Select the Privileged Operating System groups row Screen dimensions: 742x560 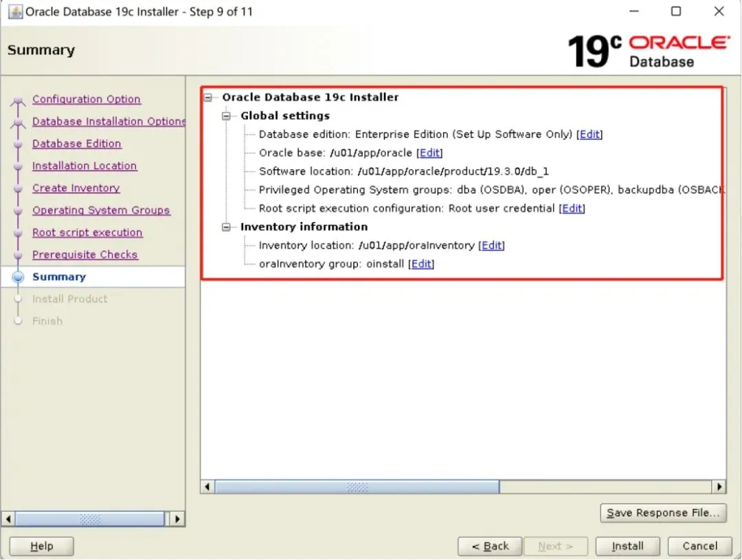[491, 190]
